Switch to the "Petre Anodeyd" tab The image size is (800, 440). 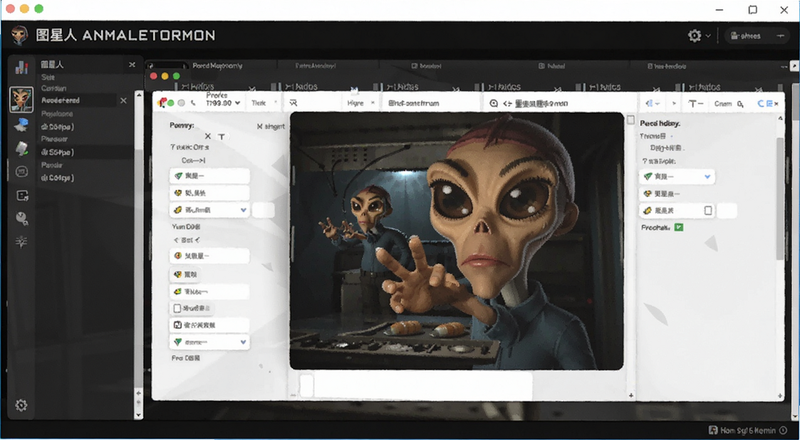tap(315, 66)
